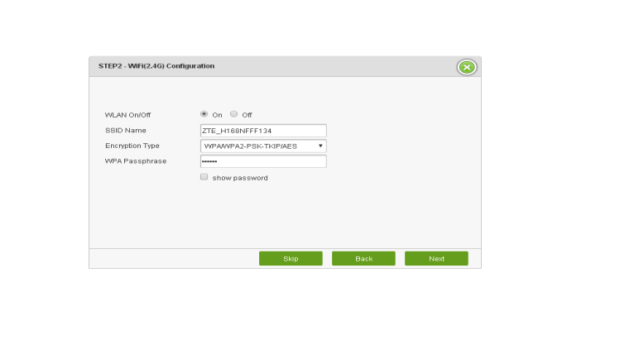Click the dialog header bar
The height and width of the screenshot is (364, 644).
285,66
